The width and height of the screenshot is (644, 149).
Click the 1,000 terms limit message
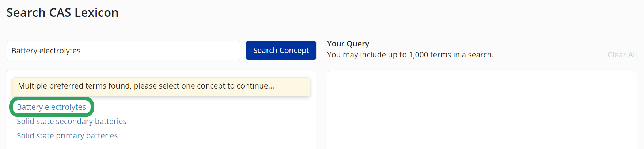[x=410, y=55]
